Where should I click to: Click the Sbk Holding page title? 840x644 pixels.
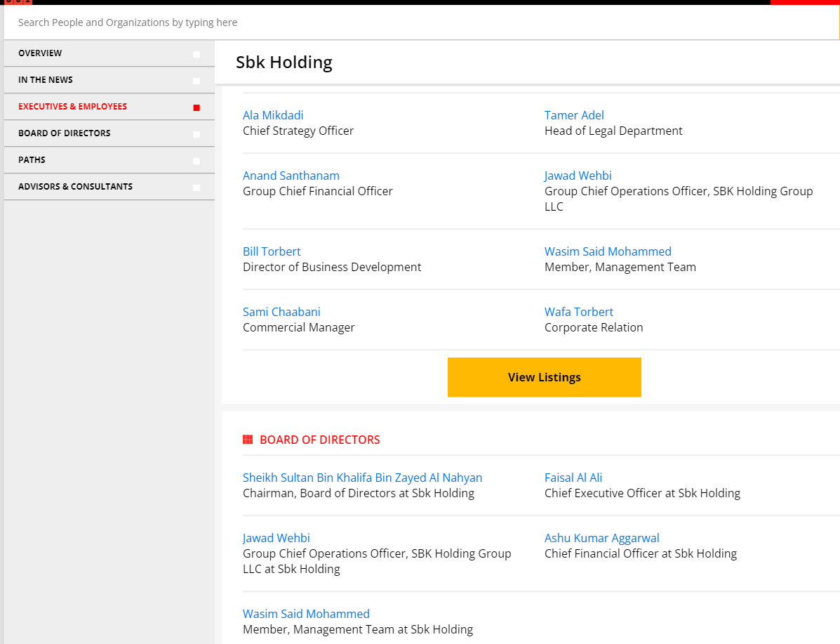click(284, 63)
